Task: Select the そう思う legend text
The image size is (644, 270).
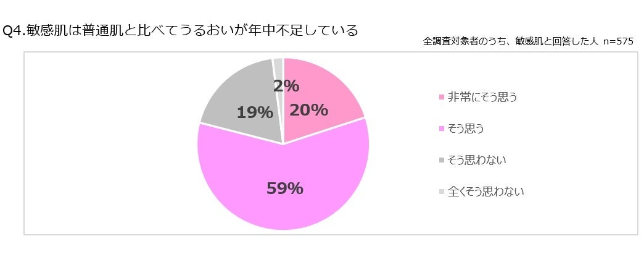Action: [466, 129]
